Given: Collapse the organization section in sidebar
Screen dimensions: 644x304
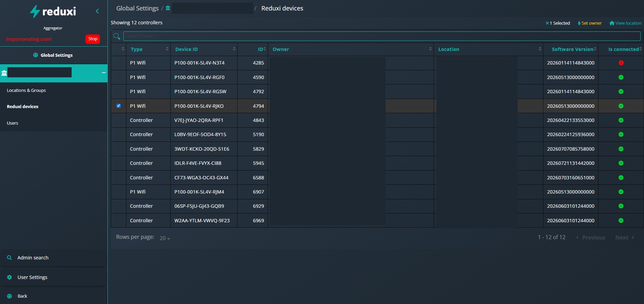Looking at the screenshot, I should coord(104,73).
